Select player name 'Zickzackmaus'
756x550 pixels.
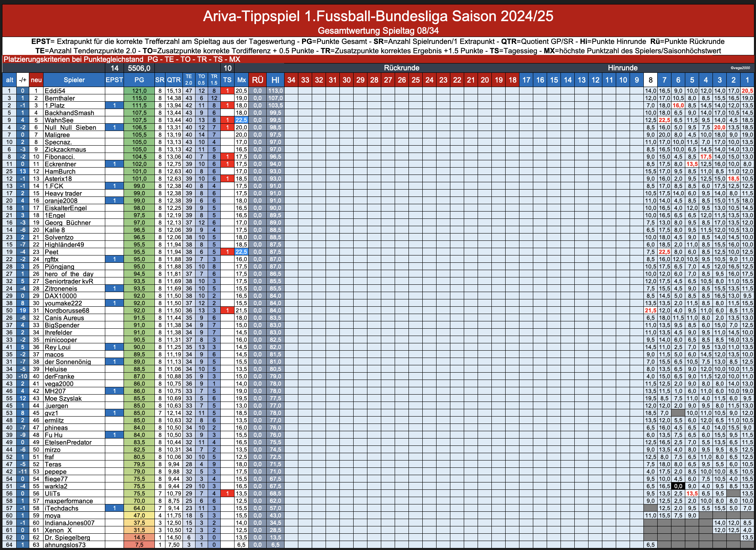(x=65, y=149)
